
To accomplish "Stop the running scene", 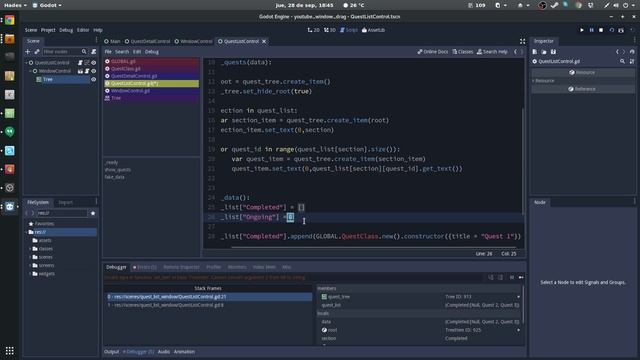I will [601, 30].
